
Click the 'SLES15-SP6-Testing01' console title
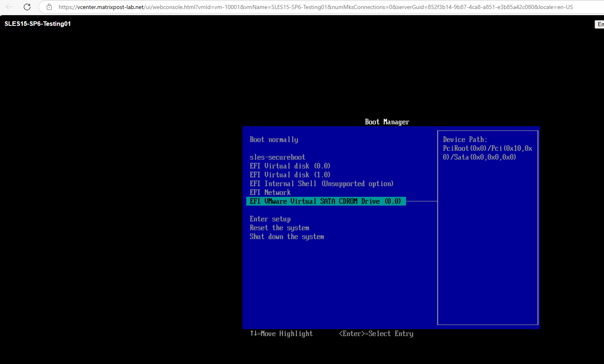(38, 24)
